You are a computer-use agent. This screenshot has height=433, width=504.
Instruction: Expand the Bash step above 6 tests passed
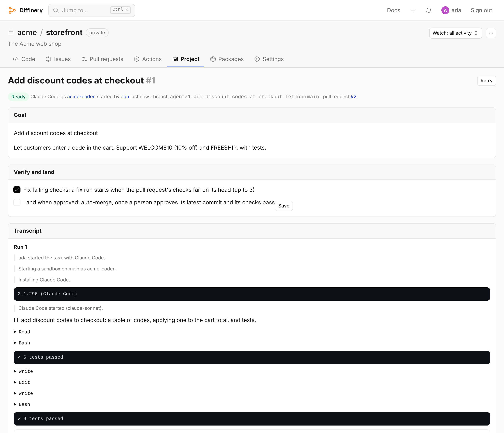[22, 343]
